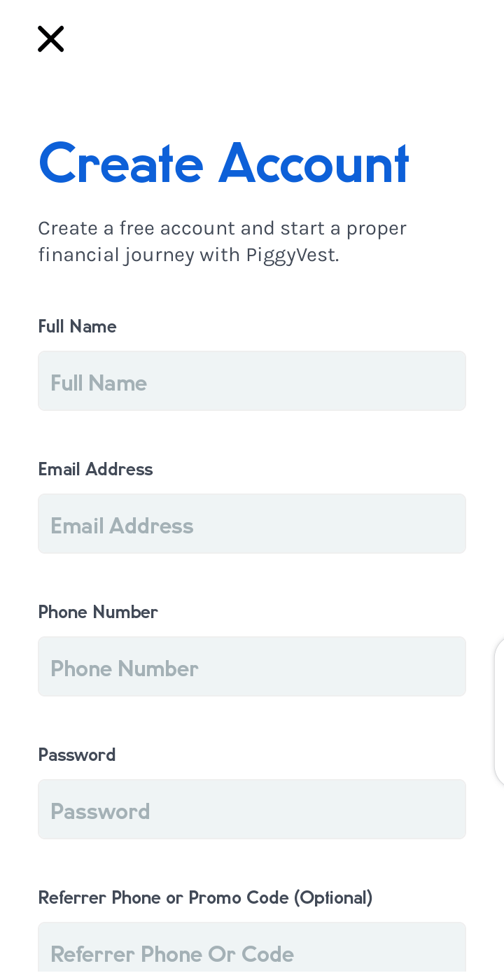Click "PiggyVest" in the description text

291,255
